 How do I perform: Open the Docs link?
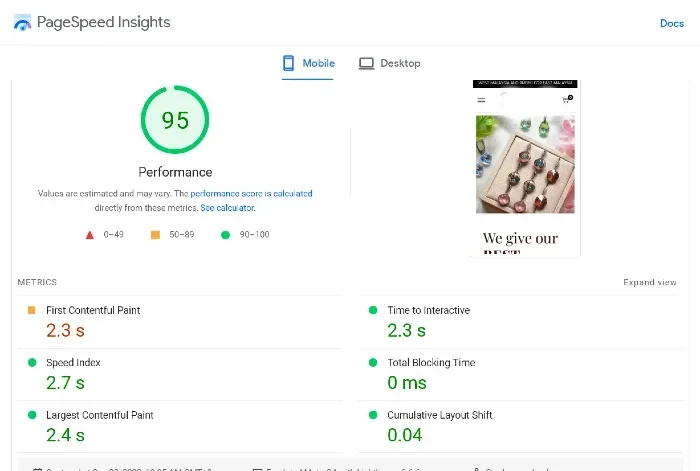tap(672, 23)
